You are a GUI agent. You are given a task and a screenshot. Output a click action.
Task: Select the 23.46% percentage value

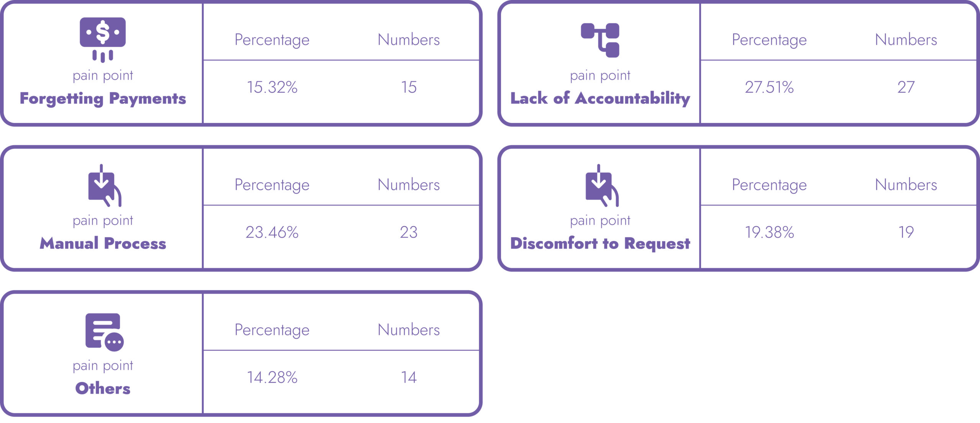(x=272, y=232)
